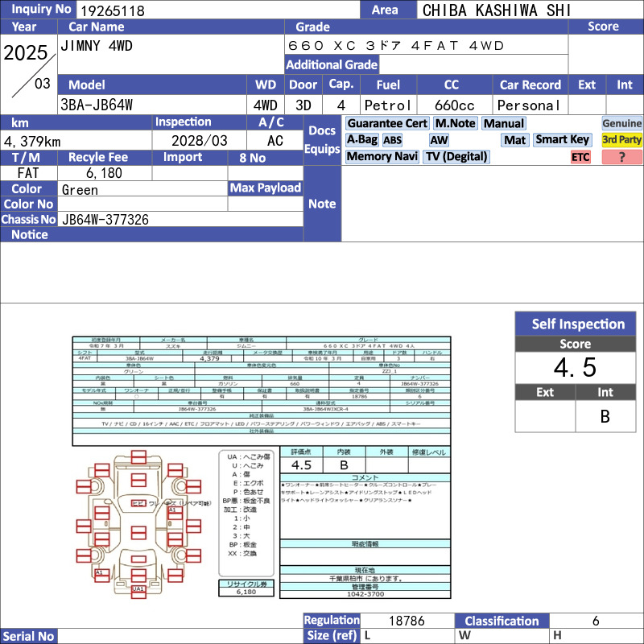Click the Self Inspection header

coord(576,324)
